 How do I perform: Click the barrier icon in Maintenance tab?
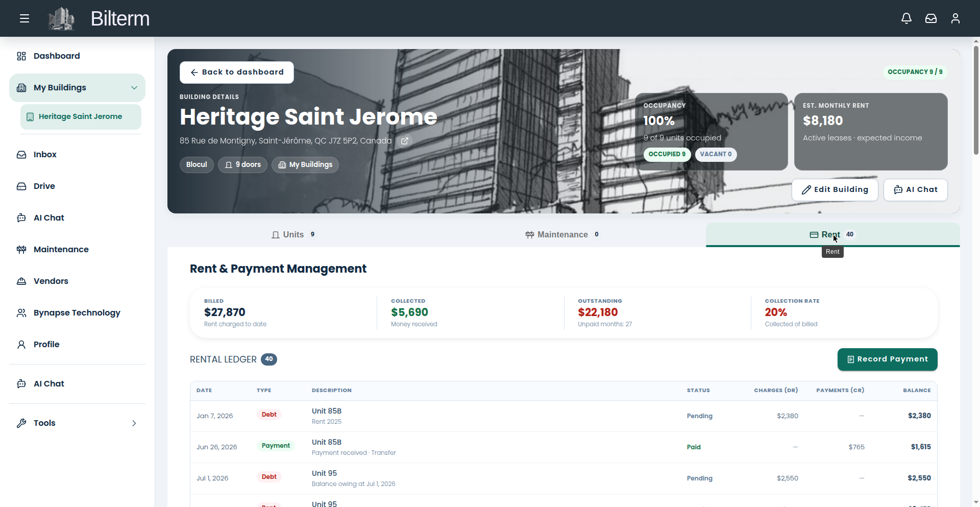[530, 235]
